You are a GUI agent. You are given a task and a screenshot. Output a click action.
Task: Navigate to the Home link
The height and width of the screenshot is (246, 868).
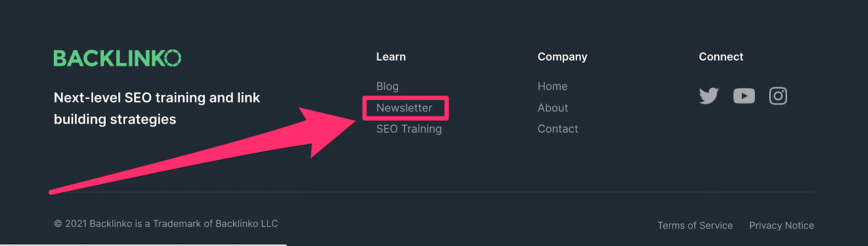pyautogui.click(x=552, y=86)
